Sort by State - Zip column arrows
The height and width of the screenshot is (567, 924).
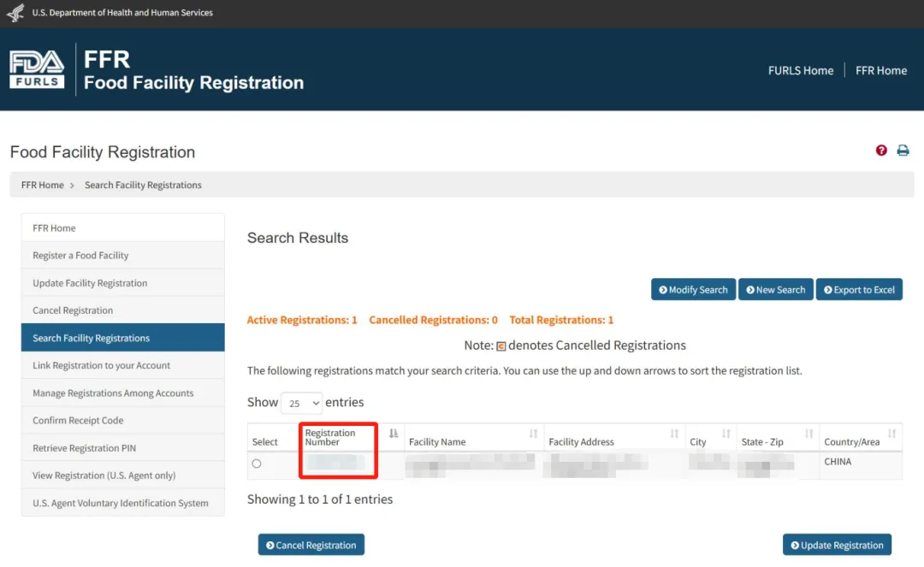(x=808, y=434)
